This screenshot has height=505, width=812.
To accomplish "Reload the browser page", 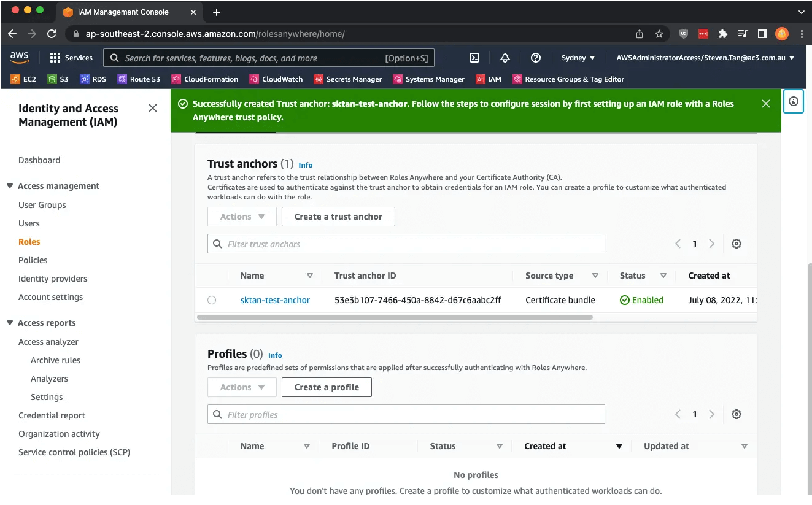I will pyautogui.click(x=52, y=34).
